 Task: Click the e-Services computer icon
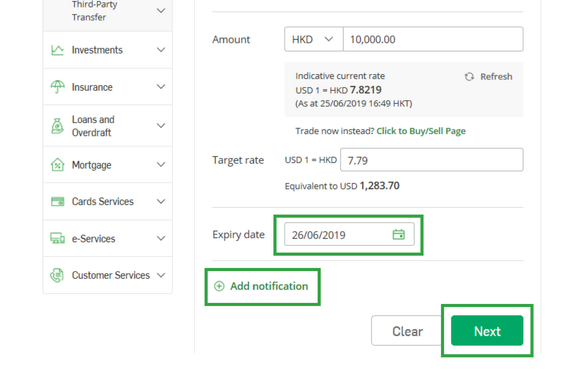57,238
